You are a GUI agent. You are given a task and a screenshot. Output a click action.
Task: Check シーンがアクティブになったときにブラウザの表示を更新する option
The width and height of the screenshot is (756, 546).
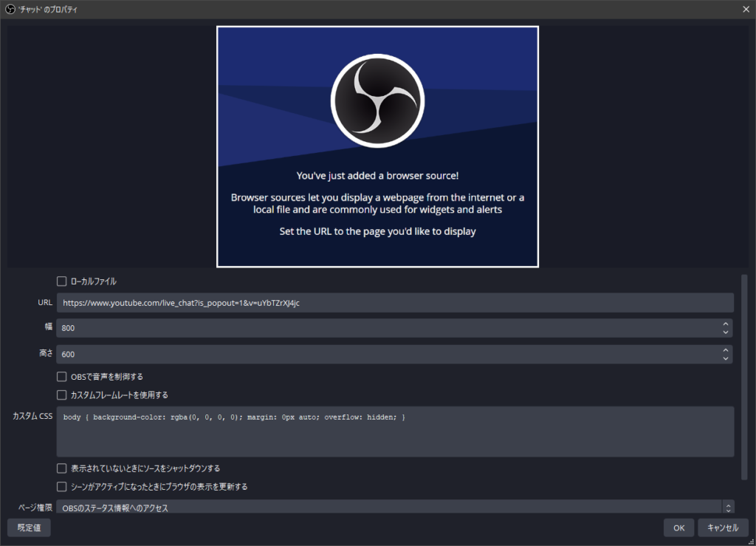click(x=62, y=487)
